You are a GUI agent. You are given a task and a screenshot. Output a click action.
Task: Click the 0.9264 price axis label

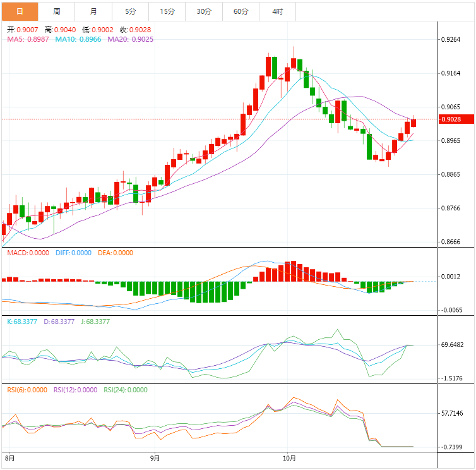[452, 39]
